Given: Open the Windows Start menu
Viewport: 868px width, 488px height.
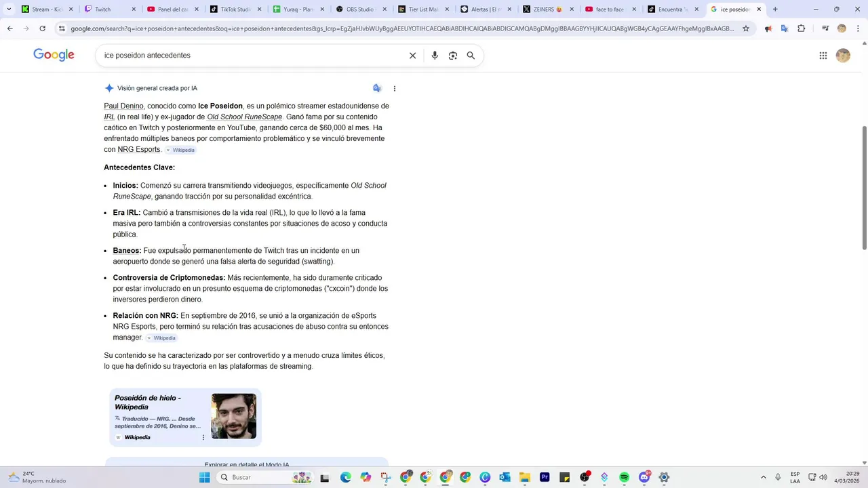Looking at the screenshot, I should pyautogui.click(x=204, y=477).
